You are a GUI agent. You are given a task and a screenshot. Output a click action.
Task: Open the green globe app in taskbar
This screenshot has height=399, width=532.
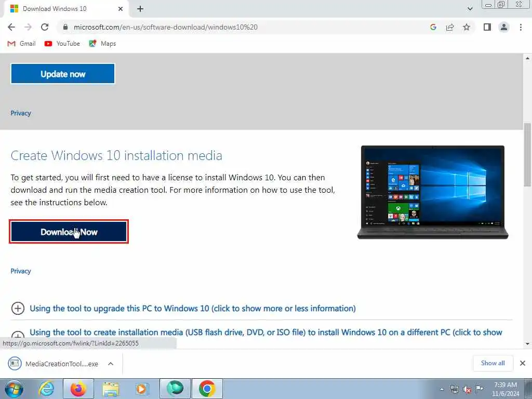click(x=175, y=389)
